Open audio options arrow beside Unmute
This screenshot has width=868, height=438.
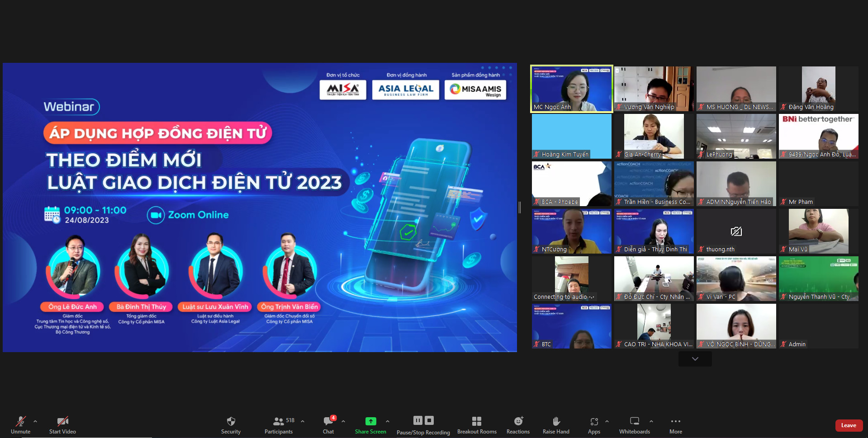[x=35, y=421]
